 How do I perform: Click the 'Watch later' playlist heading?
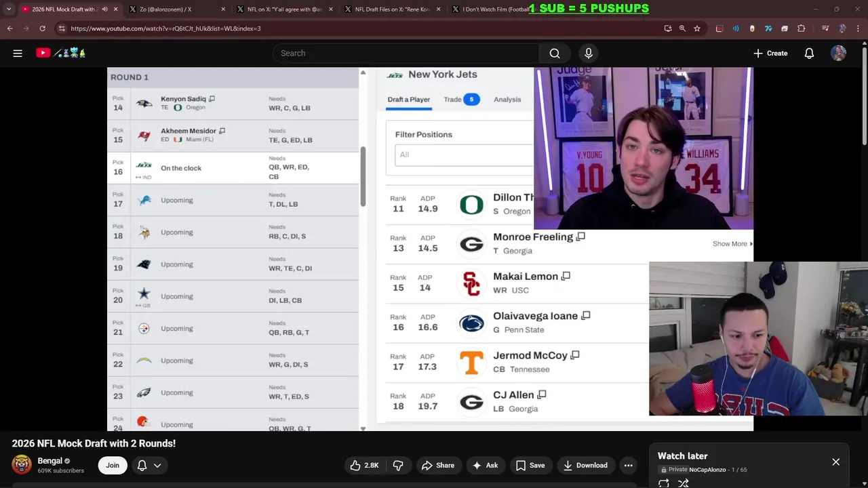point(682,456)
